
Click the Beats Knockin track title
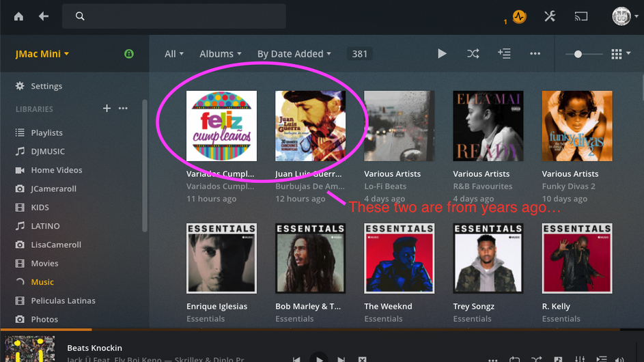pyautogui.click(x=94, y=348)
